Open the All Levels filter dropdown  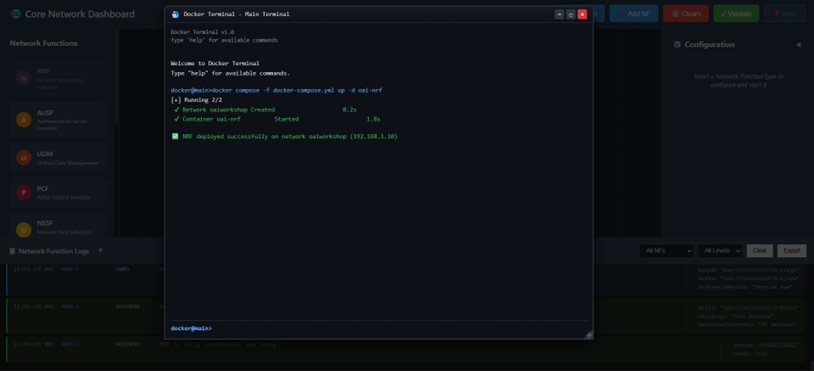(x=720, y=251)
